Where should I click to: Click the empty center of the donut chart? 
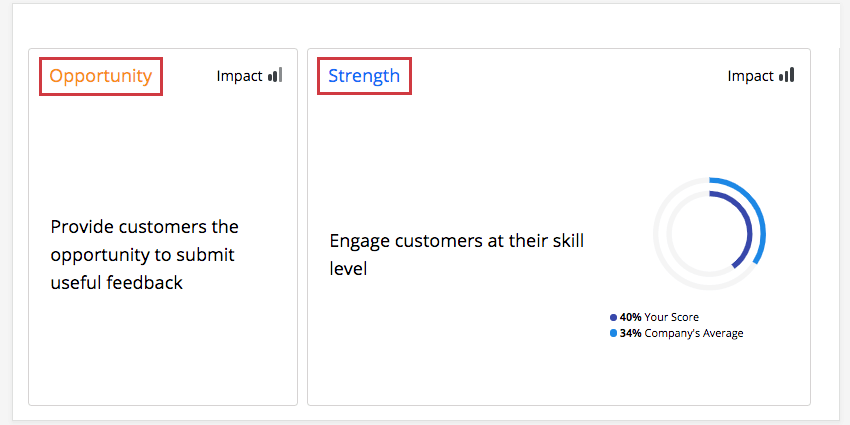(709, 234)
